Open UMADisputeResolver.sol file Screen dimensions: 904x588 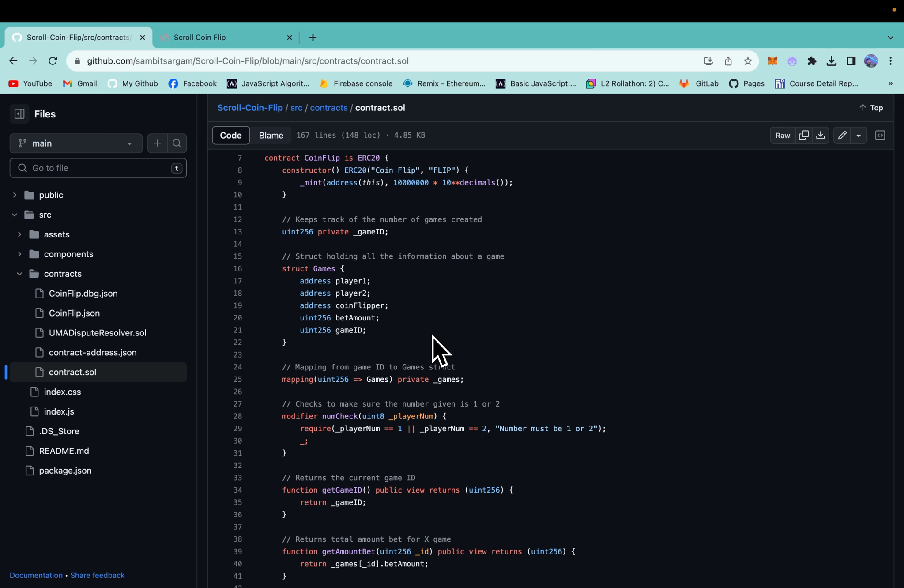coord(98,333)
